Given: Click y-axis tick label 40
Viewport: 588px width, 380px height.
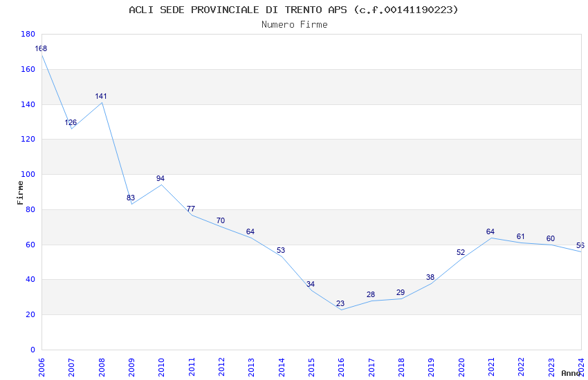Looking at the screenshot, I should (x=30, y=280).
